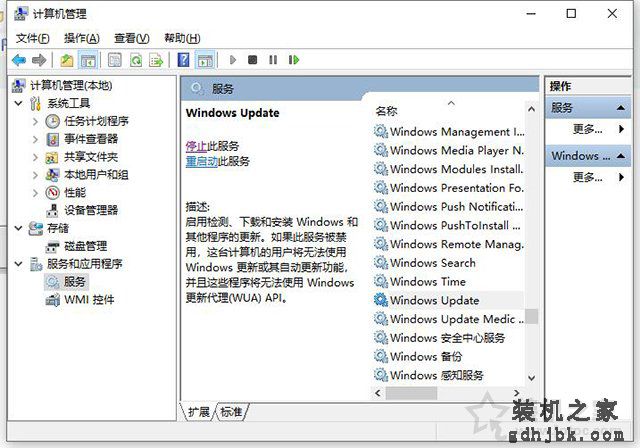Select Windows 安全中心服务 row

449,338
